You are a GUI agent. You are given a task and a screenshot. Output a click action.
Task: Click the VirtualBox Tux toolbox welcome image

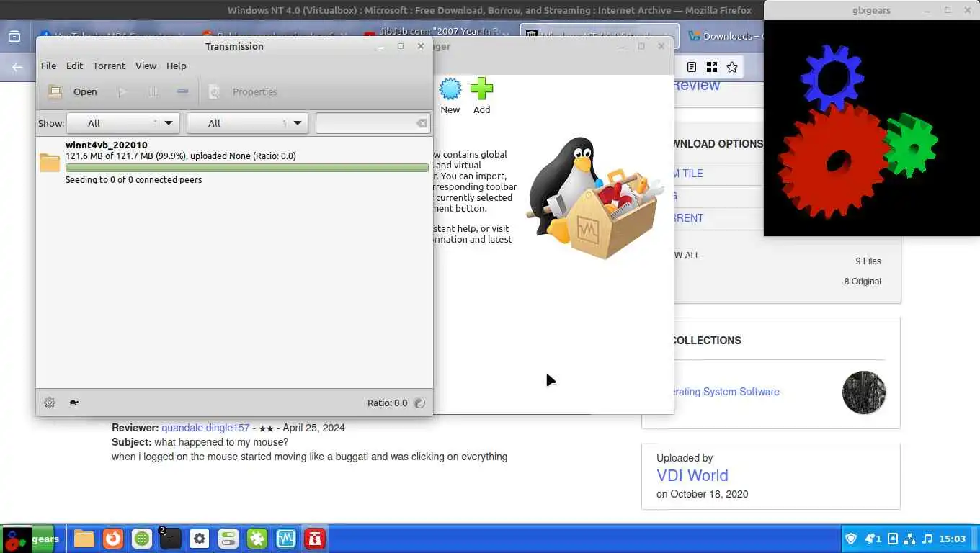[x=594, y=198]
